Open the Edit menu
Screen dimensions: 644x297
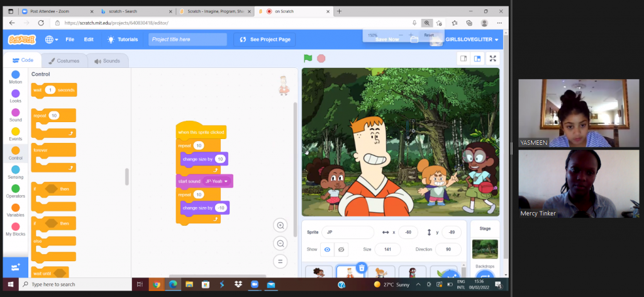[x=89, y=40]
